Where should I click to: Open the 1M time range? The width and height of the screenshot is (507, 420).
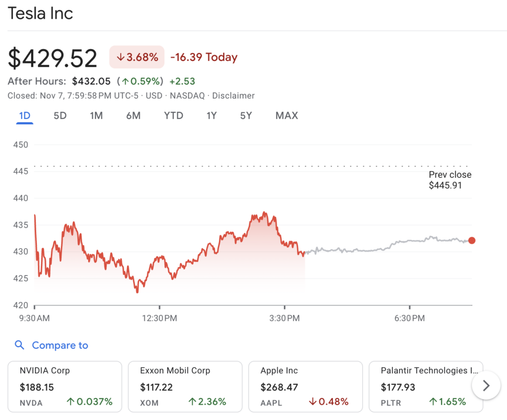coord(96,115)
